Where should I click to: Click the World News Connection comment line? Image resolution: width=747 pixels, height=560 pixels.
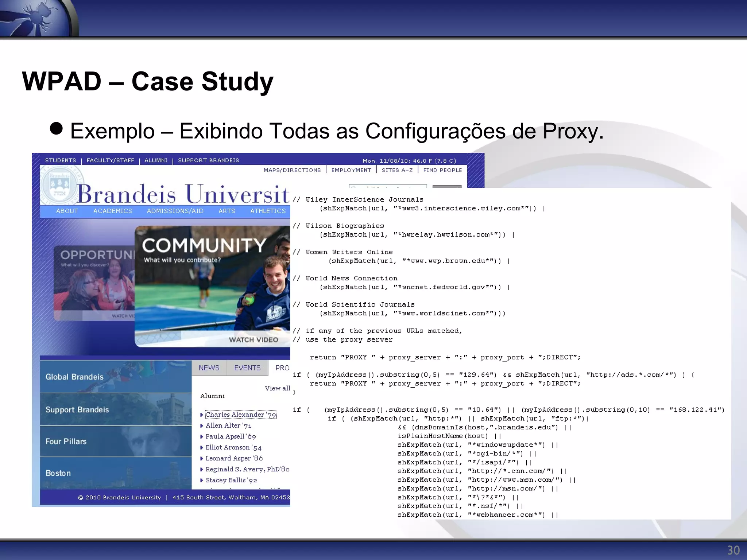(345, 278)
